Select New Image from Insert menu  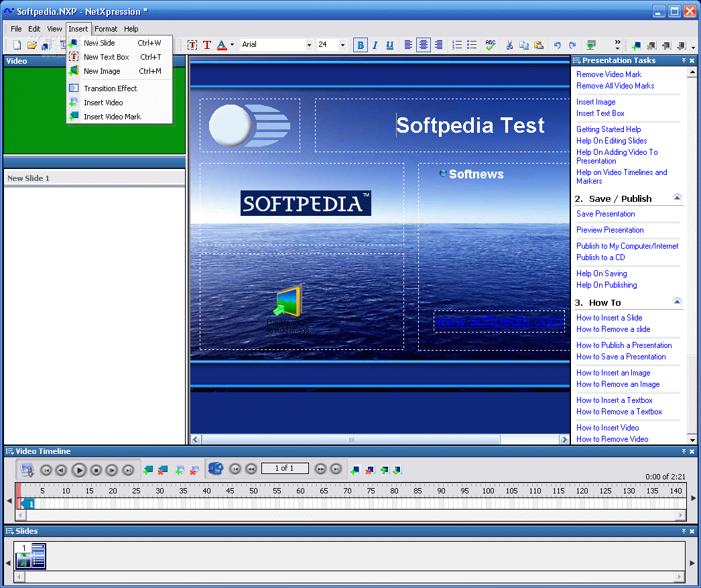point(119,70)
